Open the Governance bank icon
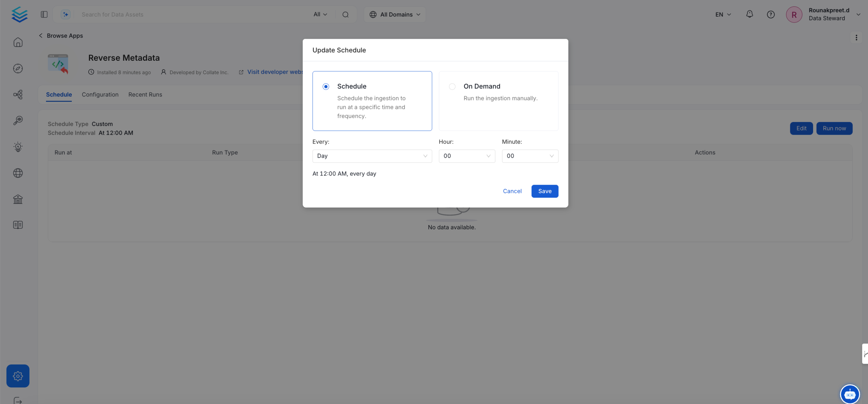The image size is (868, 404). (18, 199)
